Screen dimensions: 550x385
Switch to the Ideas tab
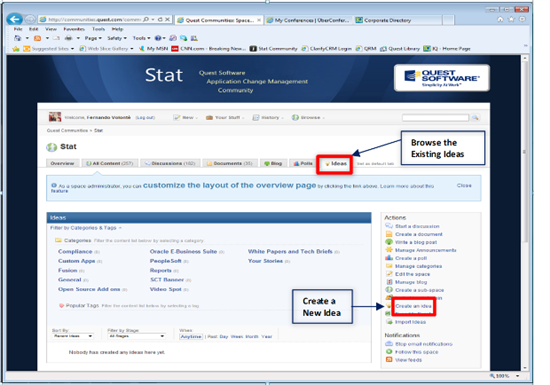[335, 164]
